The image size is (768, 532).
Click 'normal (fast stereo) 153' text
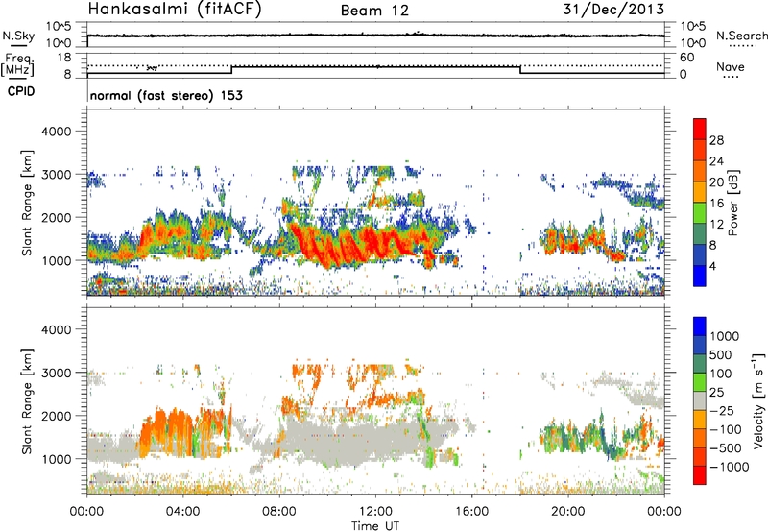[166, 95]
